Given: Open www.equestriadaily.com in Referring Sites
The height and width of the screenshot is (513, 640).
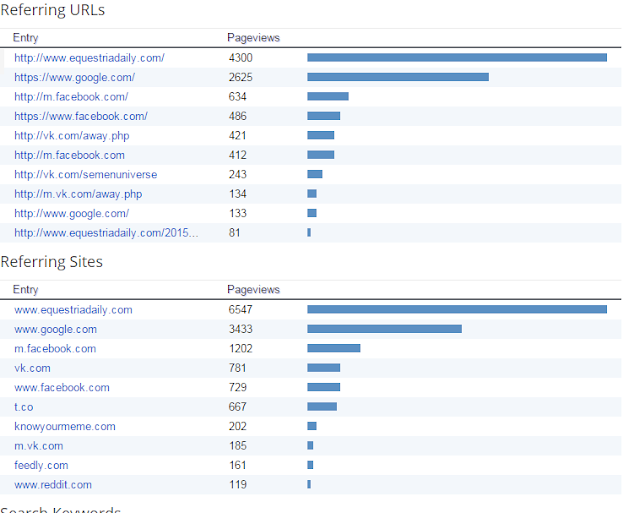Looking at the screenshot, I should coord(73,310).
